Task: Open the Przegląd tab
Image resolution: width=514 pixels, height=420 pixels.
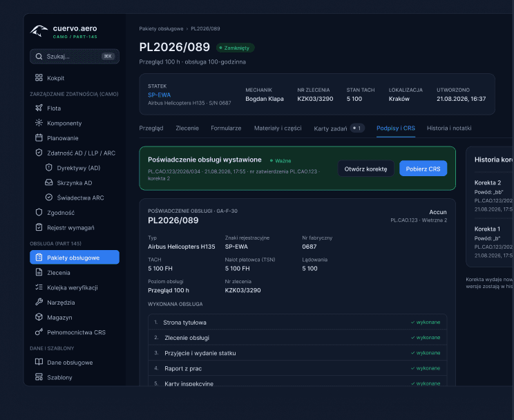Action: 151,128
